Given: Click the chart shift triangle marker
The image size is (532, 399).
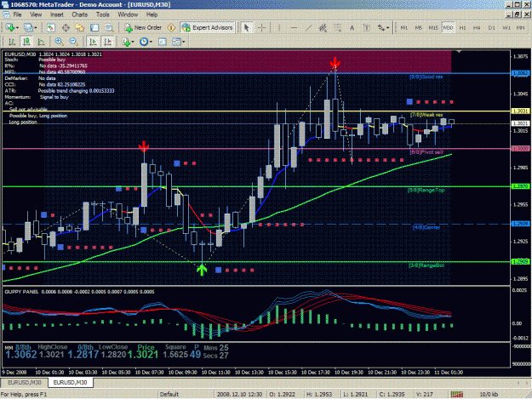Looking at the screenshot, I should click(x=459, y=52).
